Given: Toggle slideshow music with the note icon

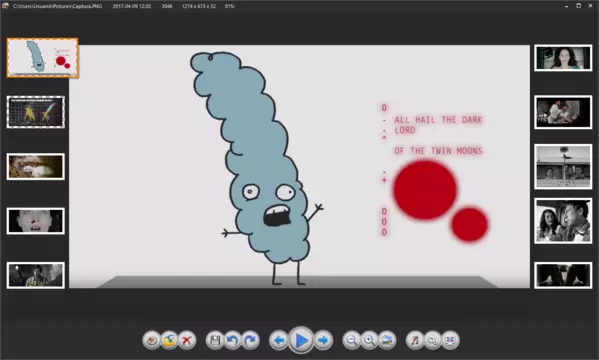Looking at the screenshot, I should pos(415,340).
